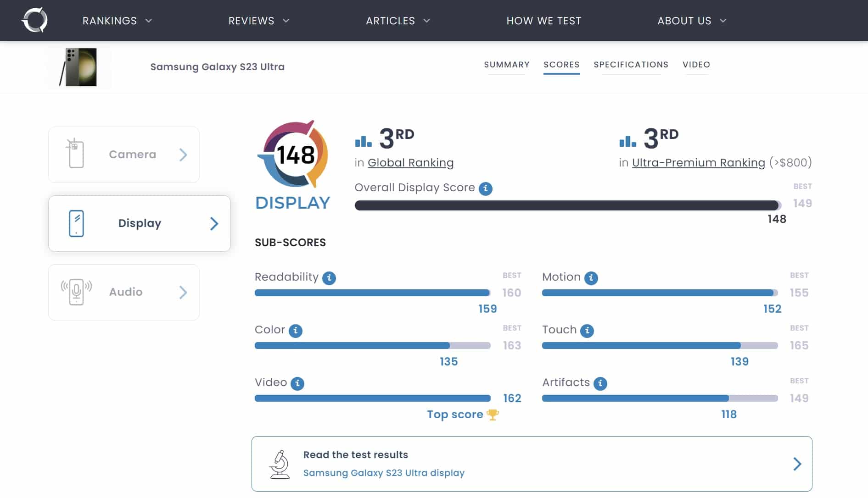Click the arrow in Read the test results card
868x498 pixels.
(x=797, y=464)
